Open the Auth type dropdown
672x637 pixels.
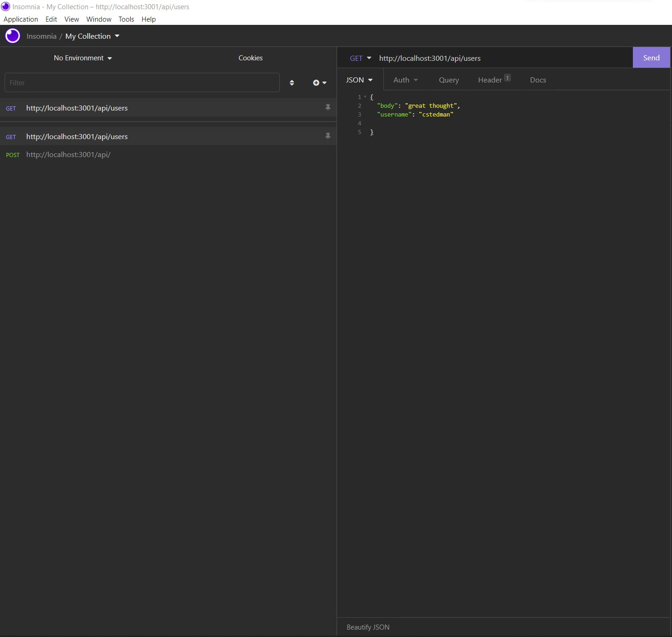(x=405, y=80)
